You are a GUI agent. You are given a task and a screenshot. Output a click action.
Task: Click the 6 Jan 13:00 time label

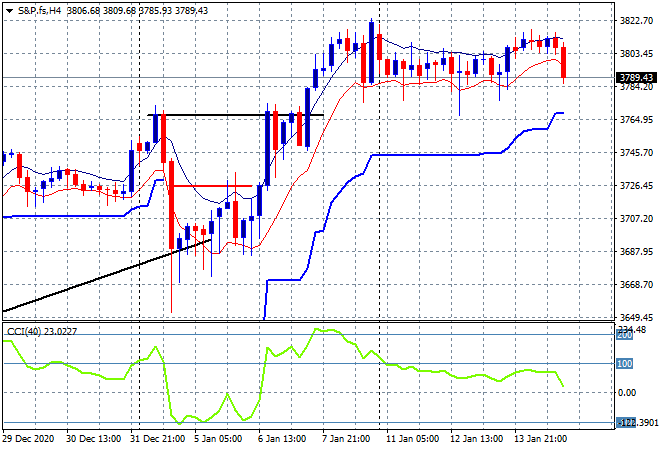tap(282, 439)
